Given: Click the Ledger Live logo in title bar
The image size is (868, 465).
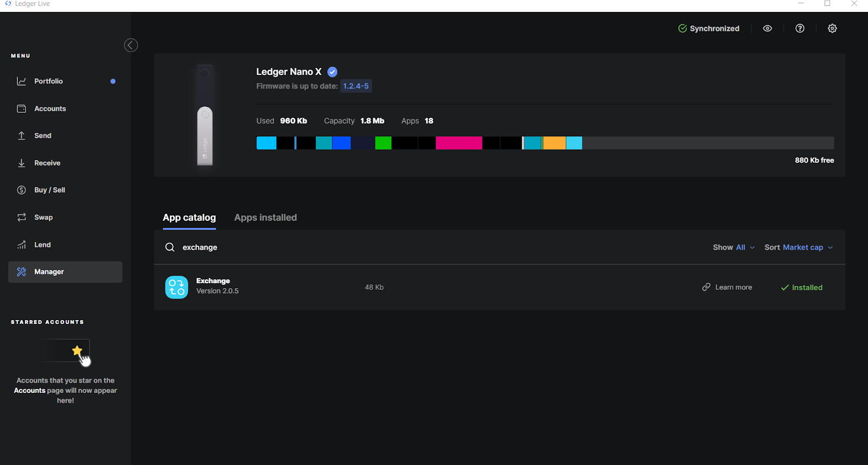Looking at the screenshot, I should click(x=8, y=4).
